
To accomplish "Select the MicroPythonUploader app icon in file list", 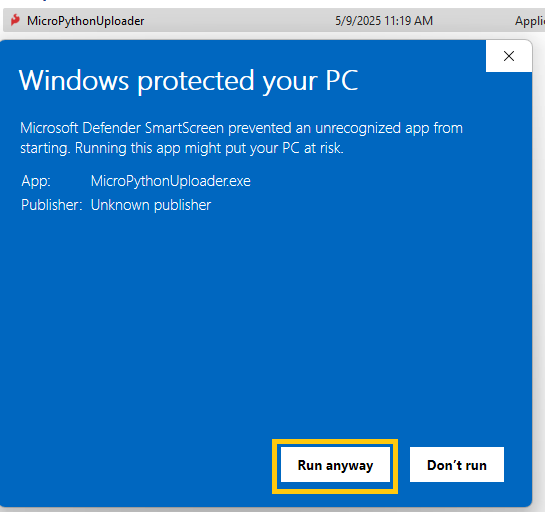I will pyautogui.click(x=15, y=20).
